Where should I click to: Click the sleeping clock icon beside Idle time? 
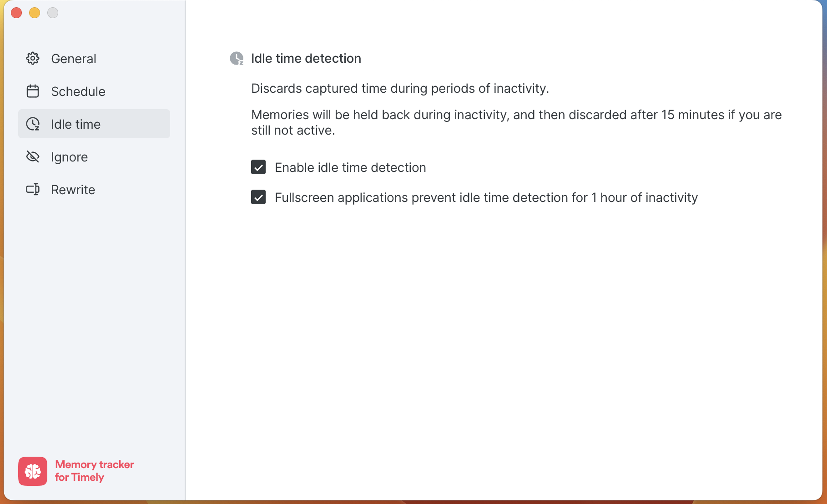pyautogui.click(x=33, y=124)
